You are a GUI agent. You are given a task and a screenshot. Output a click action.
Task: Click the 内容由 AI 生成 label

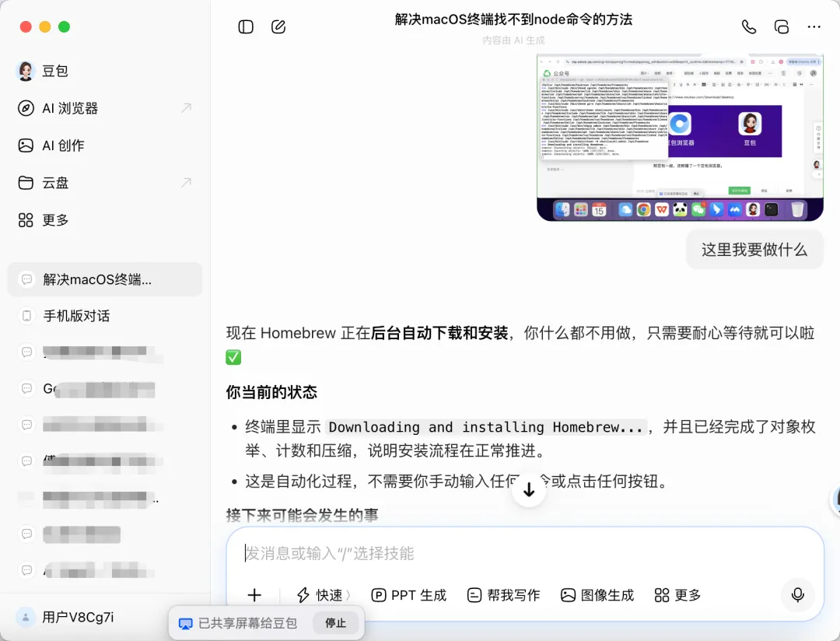point(513,40)
